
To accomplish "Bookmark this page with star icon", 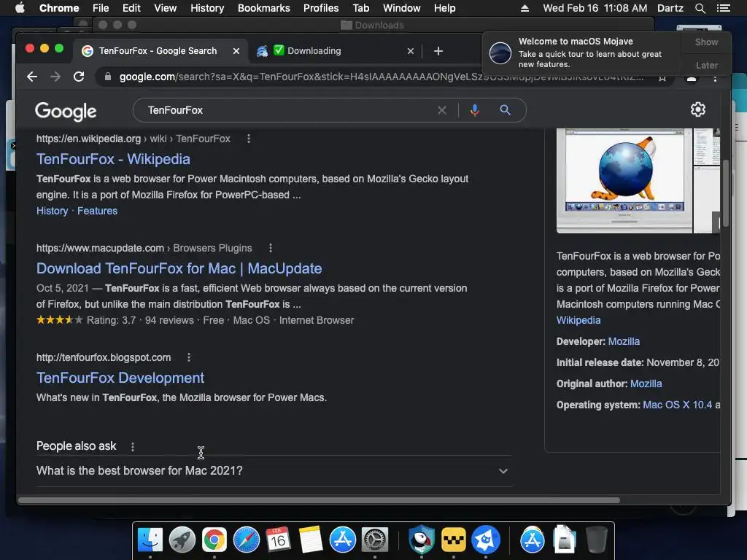I will [x=662, y=77].
